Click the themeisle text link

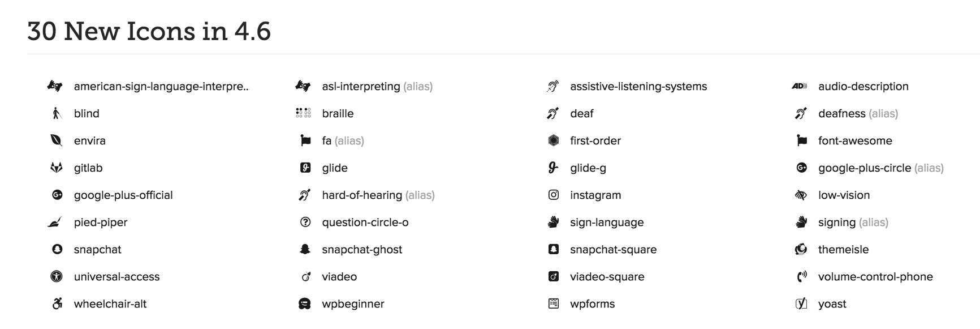pyautogui.click(x=843, y=249)
